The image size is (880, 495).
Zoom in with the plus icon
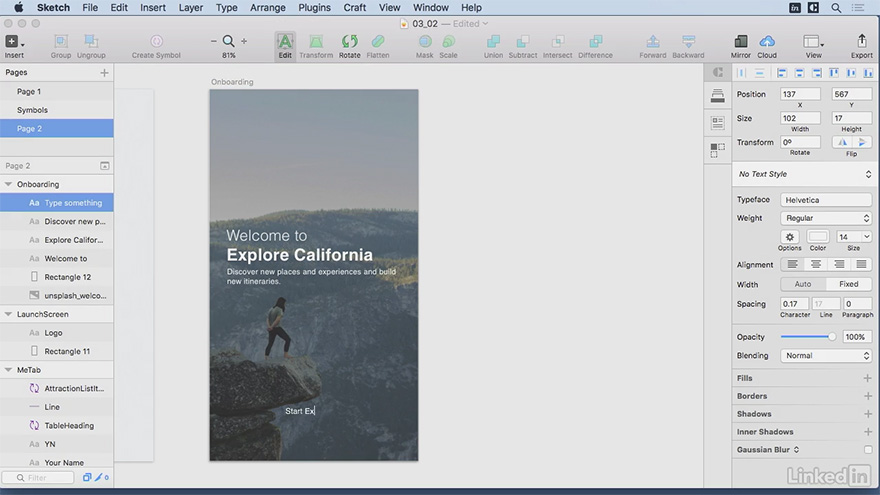pyautogui.click(x=244, y=41)
